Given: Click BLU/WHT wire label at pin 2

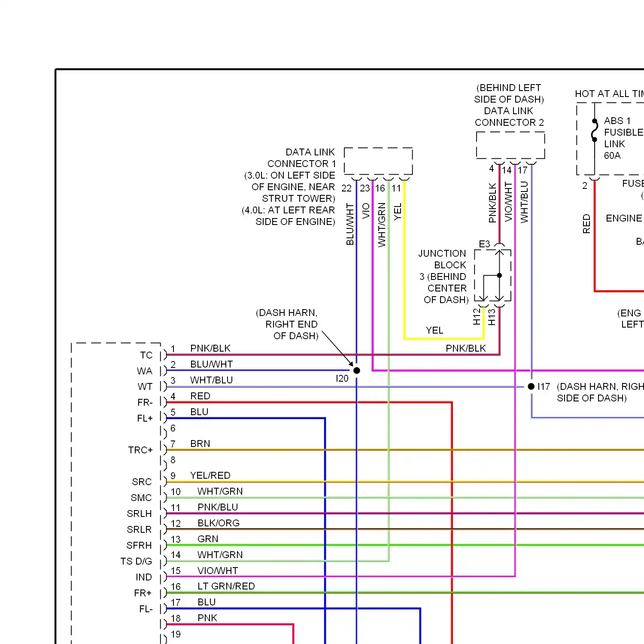Looking at the screenshot, I should (212, 364).
